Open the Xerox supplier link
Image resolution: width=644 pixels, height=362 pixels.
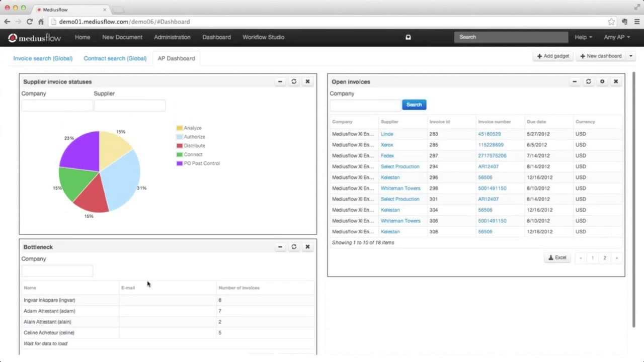387,145
